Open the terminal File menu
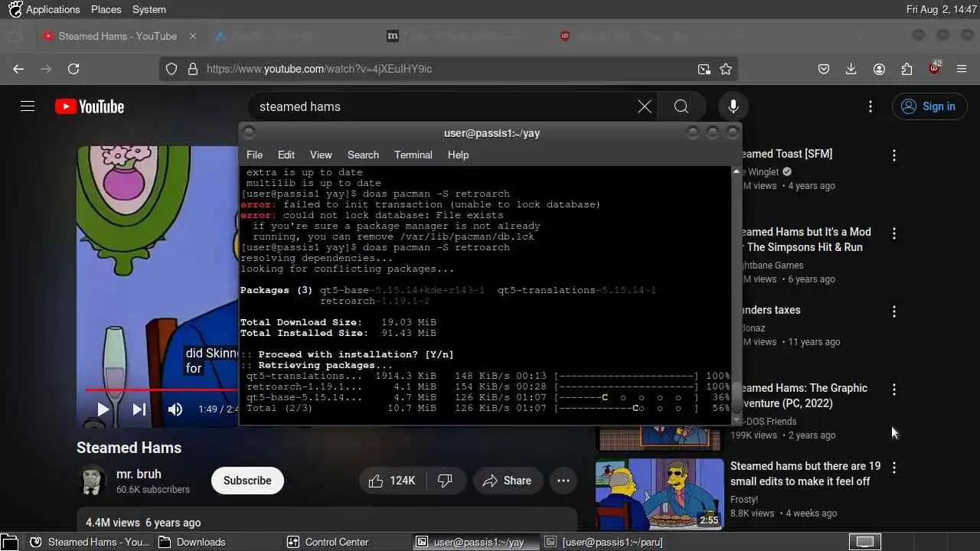Image resolution: width=980 pixels, height=551 pixels. [x=254, y=155]
